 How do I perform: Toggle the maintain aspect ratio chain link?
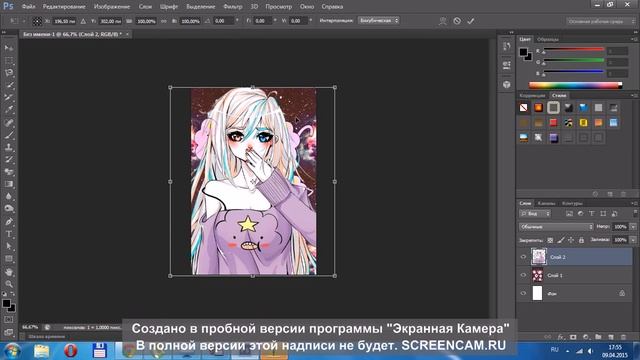[x=164, y=21]
